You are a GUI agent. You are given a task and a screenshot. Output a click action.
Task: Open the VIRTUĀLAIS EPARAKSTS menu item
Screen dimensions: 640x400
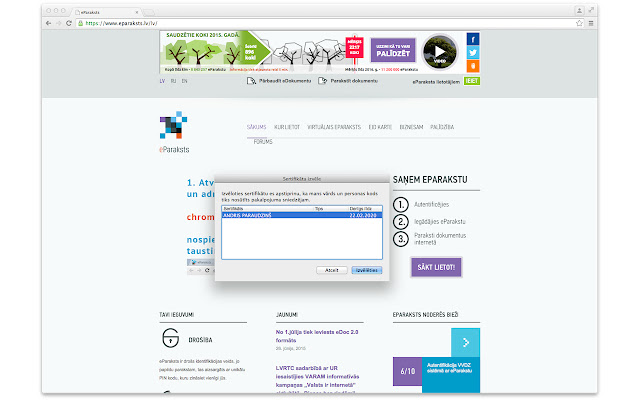pyautogui.click(x=334, y=127)
